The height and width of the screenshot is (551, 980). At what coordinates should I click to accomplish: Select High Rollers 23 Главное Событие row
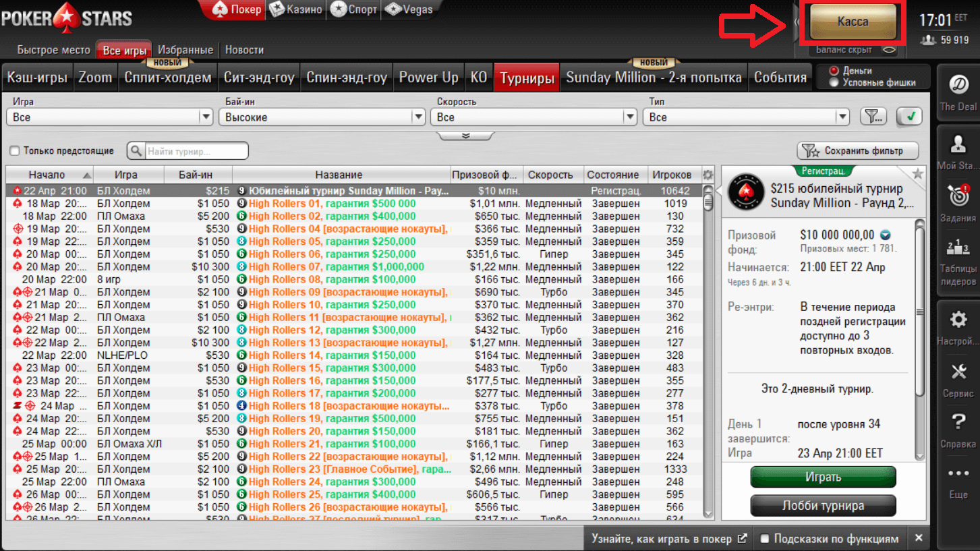click(354, 469)
